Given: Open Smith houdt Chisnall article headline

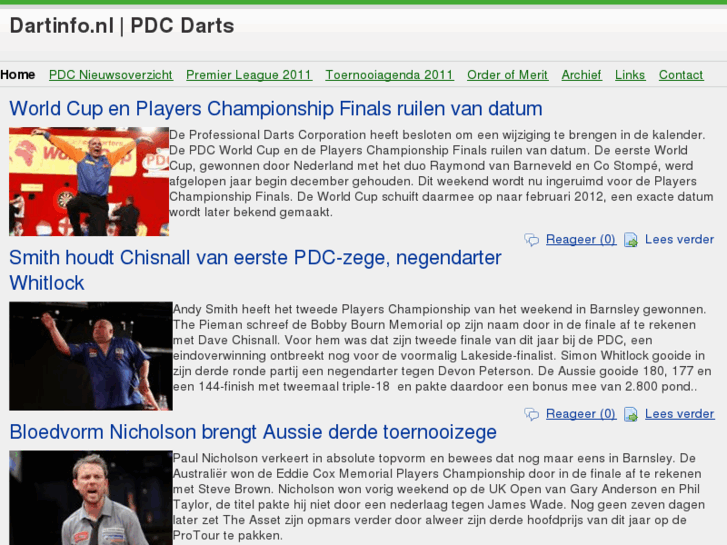Looking at the screenshot, I should [255, 270].
